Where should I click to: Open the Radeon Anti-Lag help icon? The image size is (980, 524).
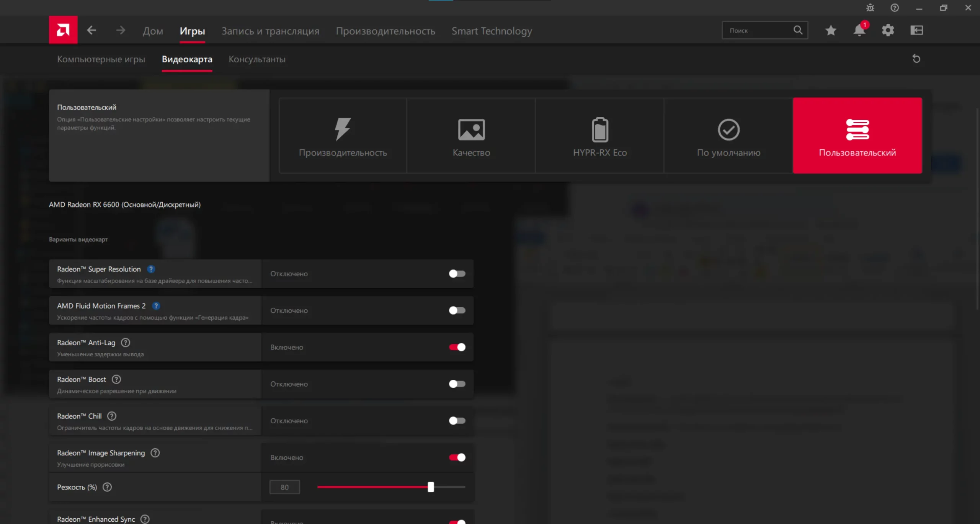(x=126, y=343)
